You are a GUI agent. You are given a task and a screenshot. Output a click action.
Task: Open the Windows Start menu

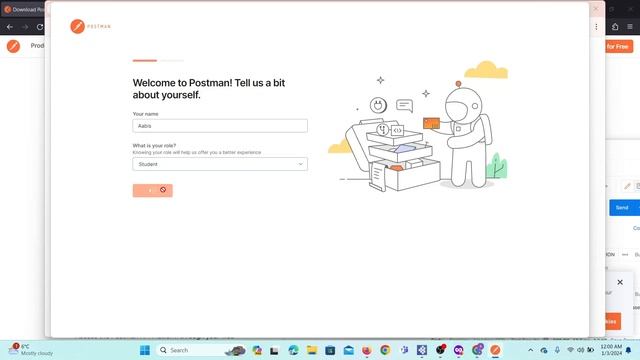[x=145, y=350]
